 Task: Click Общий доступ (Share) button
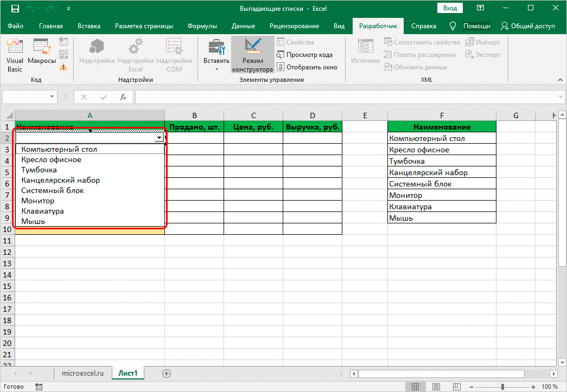528,26
